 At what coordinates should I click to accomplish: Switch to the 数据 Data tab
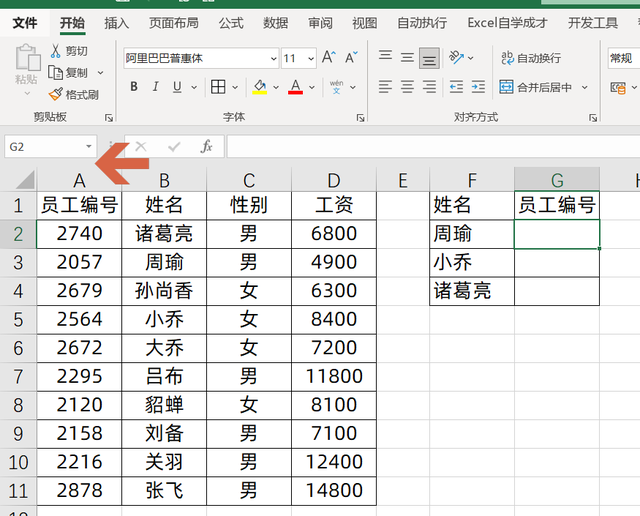(276, 23)
